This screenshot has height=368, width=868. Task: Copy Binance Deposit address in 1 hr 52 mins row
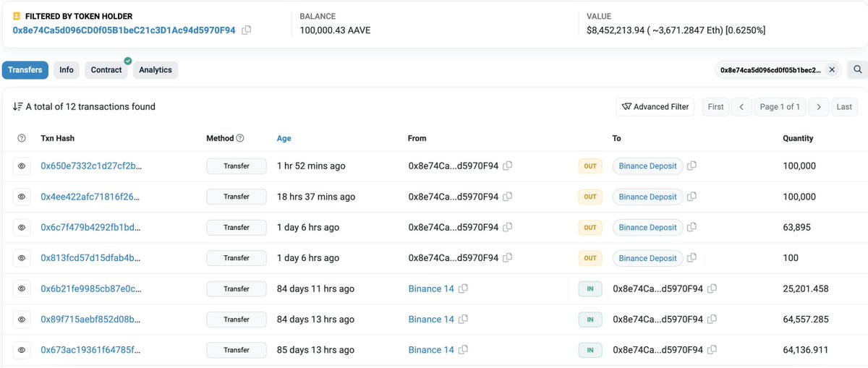[692, 166]
